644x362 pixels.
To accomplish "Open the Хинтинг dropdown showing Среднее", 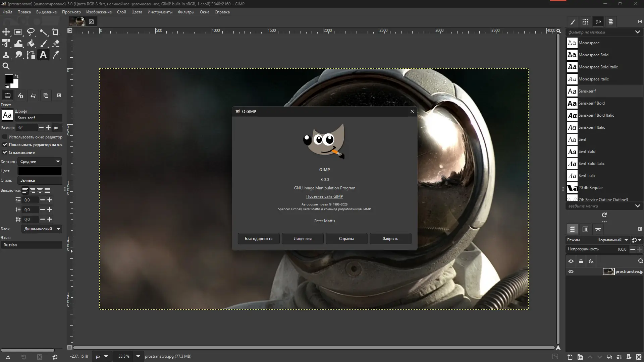I will (x=40, y=162).
